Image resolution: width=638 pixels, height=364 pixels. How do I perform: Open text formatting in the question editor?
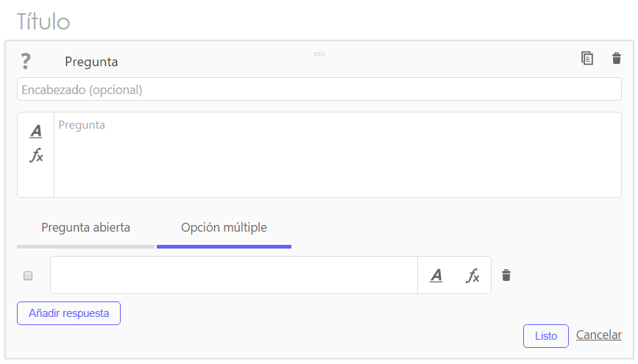tap(36, 131)
